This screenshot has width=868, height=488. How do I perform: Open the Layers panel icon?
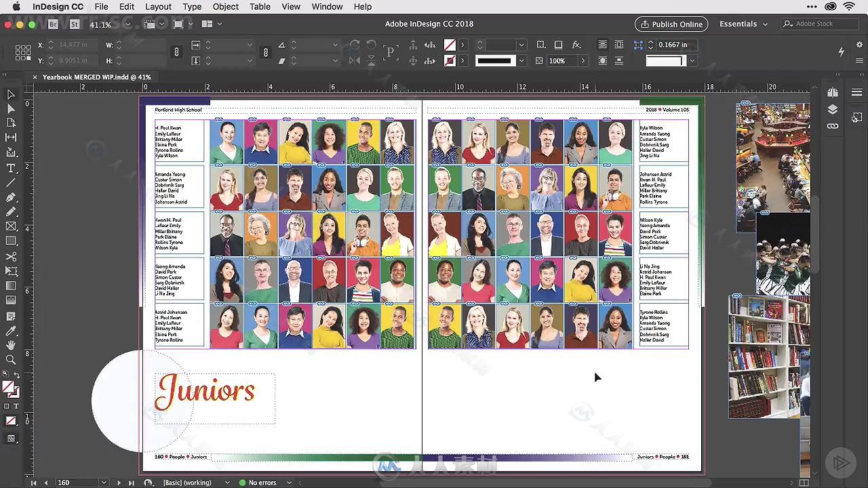(x=833, y=109)
